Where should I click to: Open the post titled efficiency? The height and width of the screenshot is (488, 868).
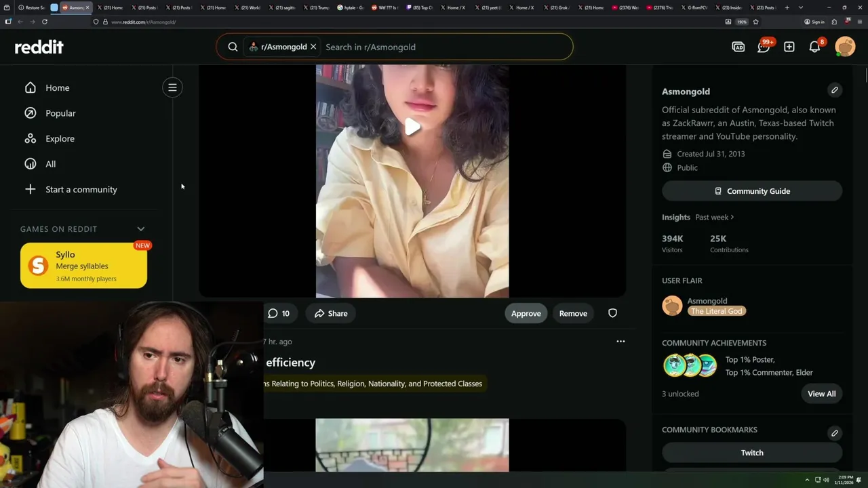click(x=290, y=363)
